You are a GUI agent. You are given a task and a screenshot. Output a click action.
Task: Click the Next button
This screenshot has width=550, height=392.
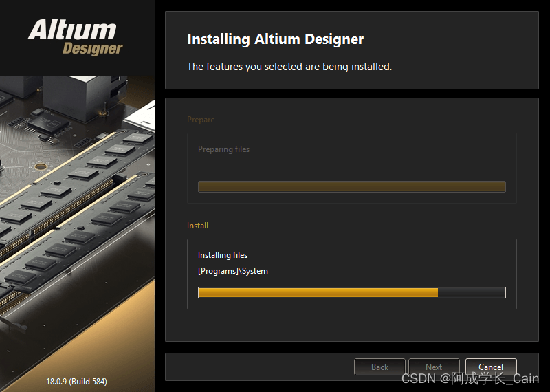click(x=434, y=367)
